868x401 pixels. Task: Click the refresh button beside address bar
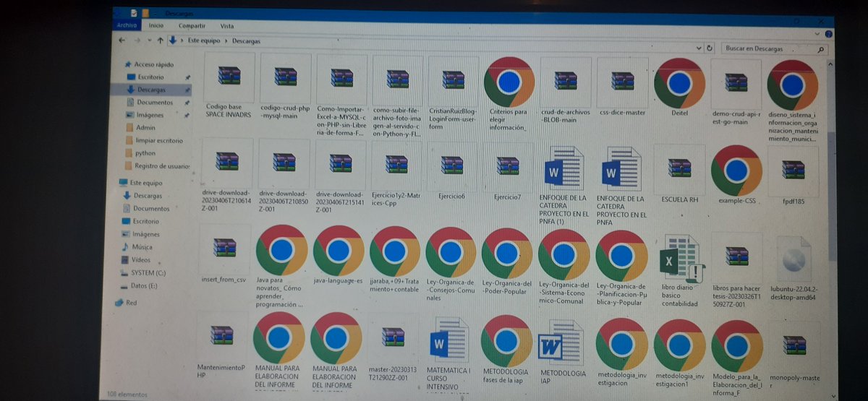pos(710,48)
